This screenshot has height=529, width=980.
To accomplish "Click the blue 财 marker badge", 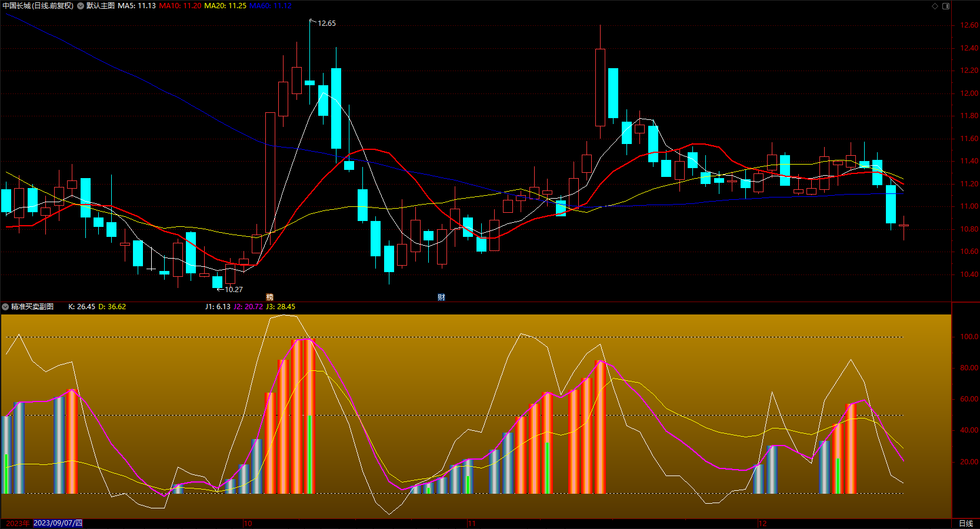I will 441,297.
